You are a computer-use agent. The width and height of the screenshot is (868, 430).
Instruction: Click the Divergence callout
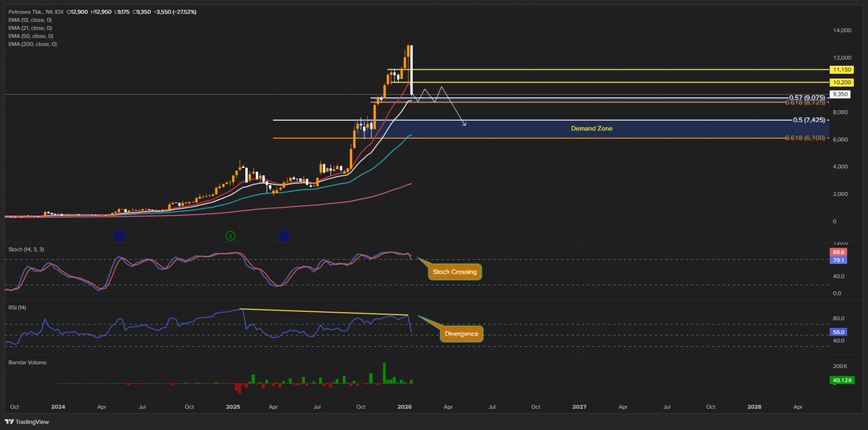point(463,334)
